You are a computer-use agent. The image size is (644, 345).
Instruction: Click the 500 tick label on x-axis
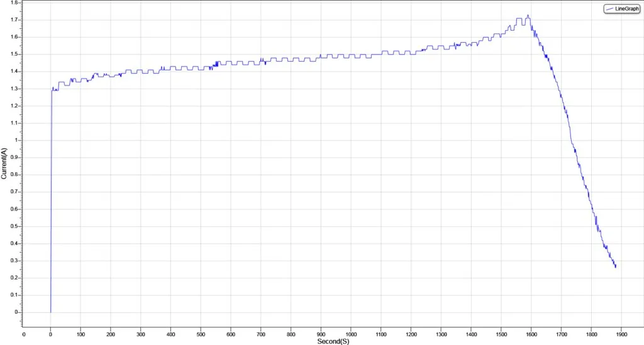coord(201,334)
